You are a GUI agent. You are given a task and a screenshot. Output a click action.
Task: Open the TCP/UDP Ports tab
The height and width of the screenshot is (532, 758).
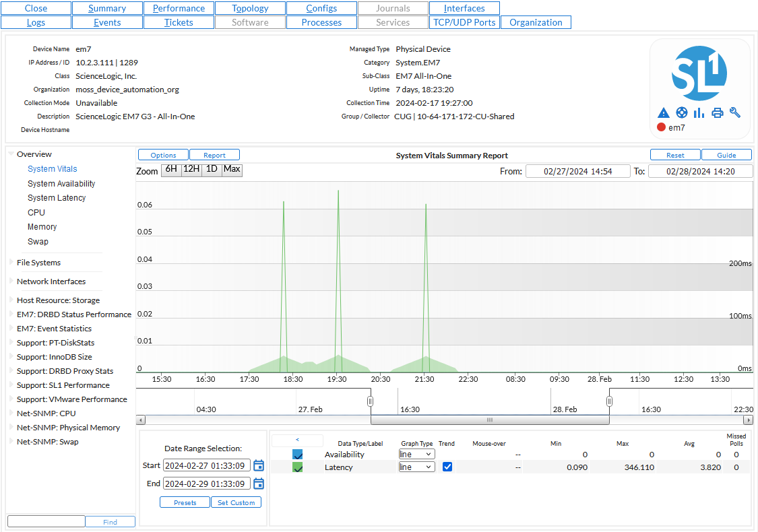(x=464, y=22)
